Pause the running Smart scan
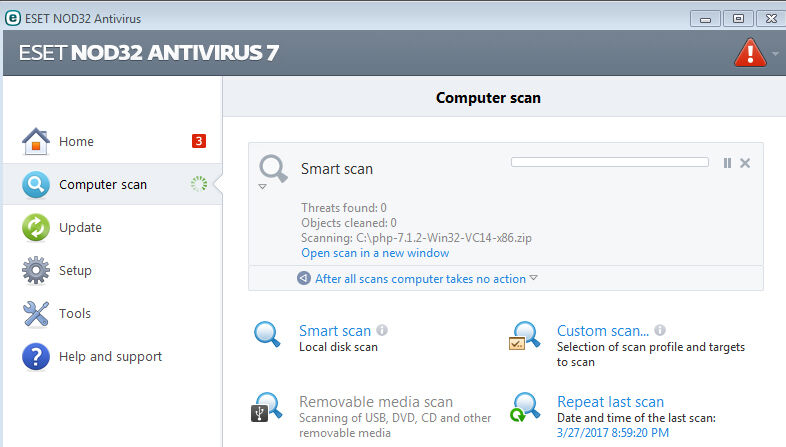This screenshot has height=447, width=786. pos(727,163)
